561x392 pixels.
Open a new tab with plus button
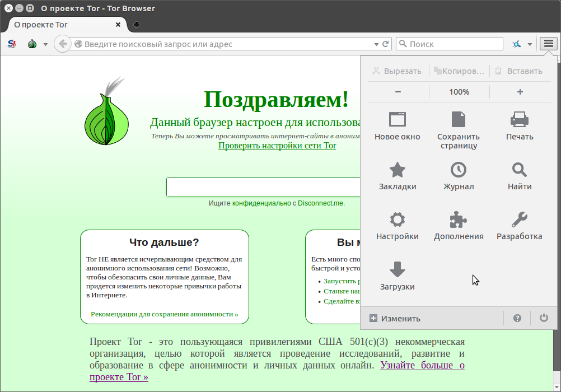(136, 25)
